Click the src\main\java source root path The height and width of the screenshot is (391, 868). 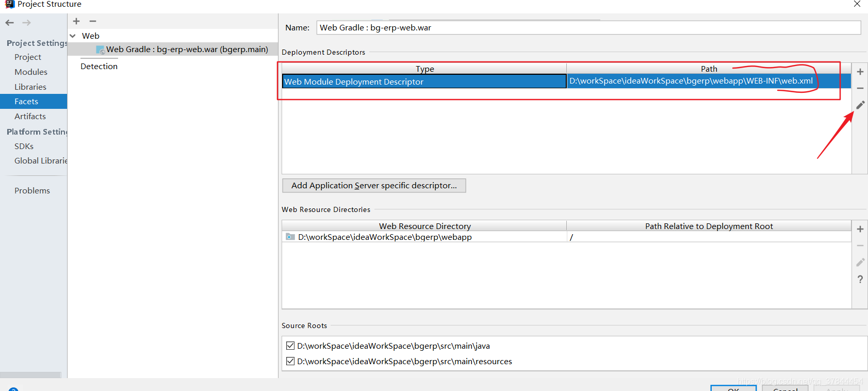(394, 346)
